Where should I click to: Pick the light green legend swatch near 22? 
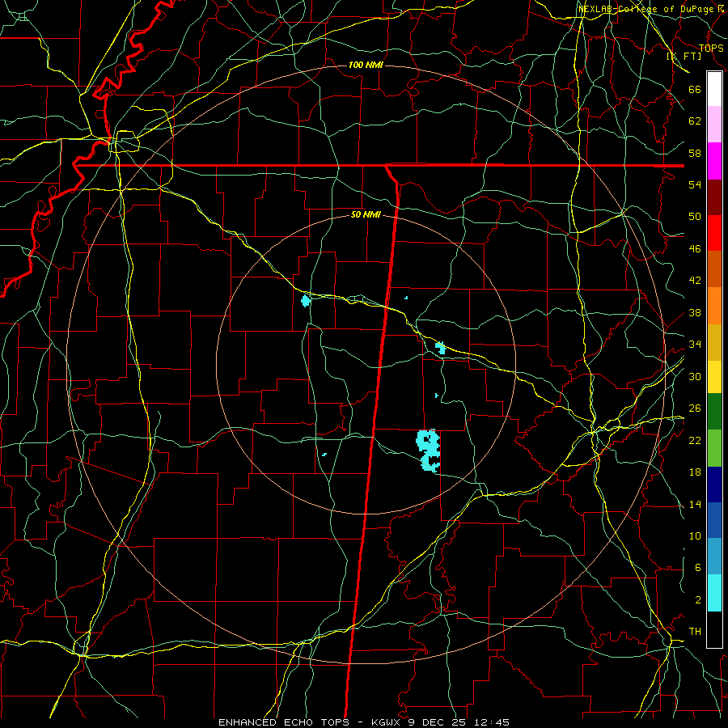click(x=714, y=448)
